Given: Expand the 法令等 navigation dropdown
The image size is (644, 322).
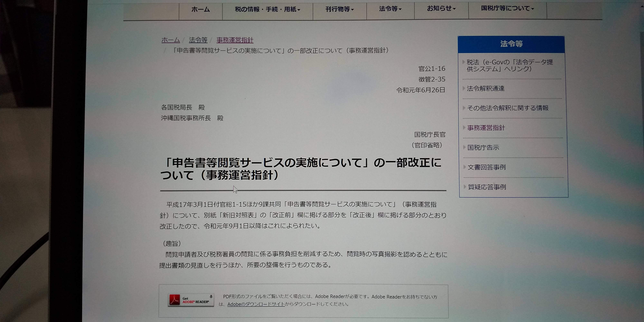Looking at the screenshot, I should click(x=390, y=9).
